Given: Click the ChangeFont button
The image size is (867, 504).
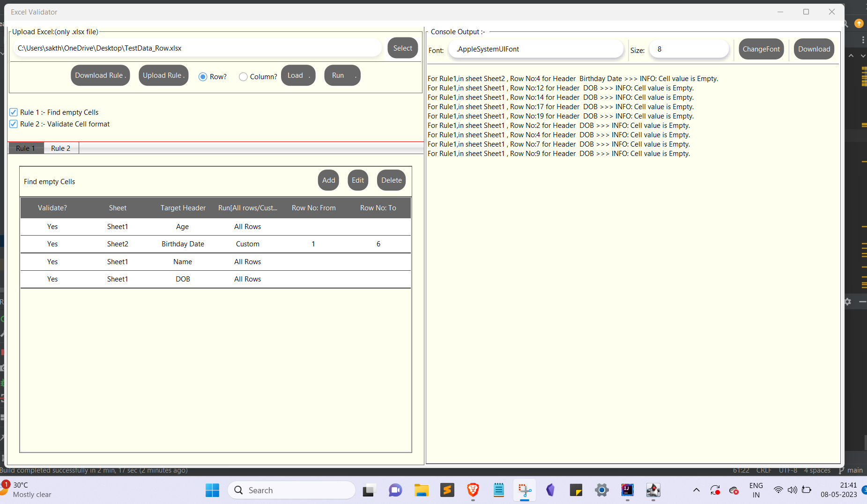Looking at the screenshot, I should click(761, 49).
